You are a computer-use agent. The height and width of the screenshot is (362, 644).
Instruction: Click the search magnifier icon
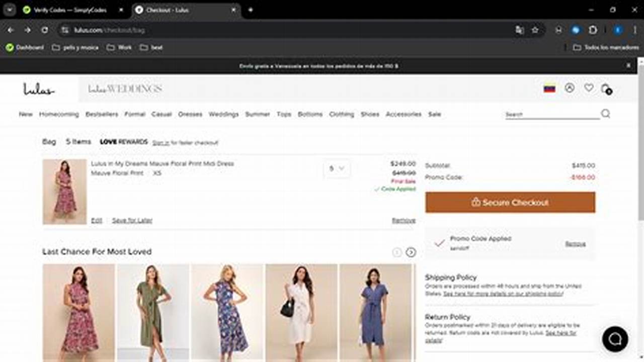pyautogui.click(x=606, y=114)
